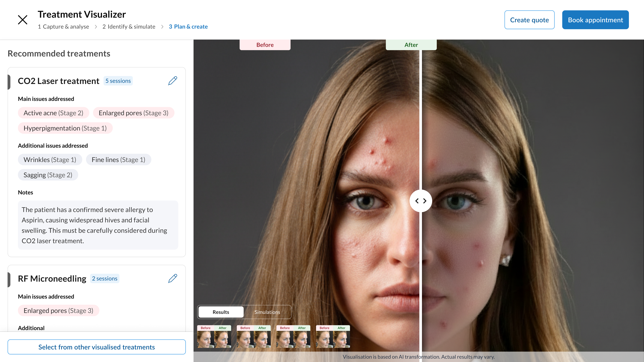644x362 pixels.
Task: Close the Treatment Visualizer with X icon
Action: click(22, 20)
